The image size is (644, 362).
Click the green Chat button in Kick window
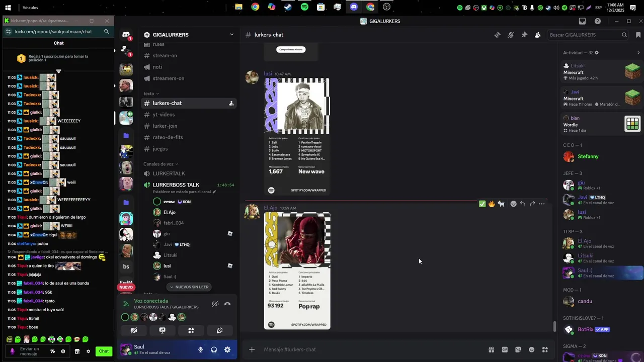[x=104, y=351]
